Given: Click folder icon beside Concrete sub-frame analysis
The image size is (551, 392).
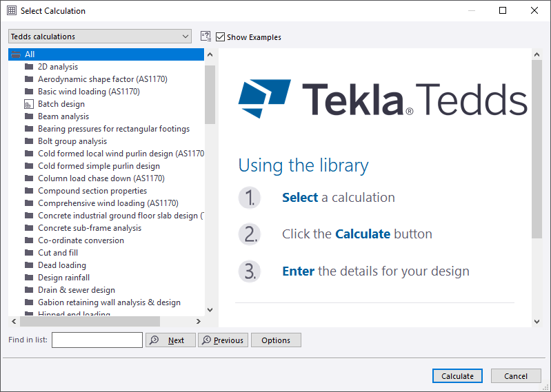Looking at the screenshot, I should coord(29,228).
